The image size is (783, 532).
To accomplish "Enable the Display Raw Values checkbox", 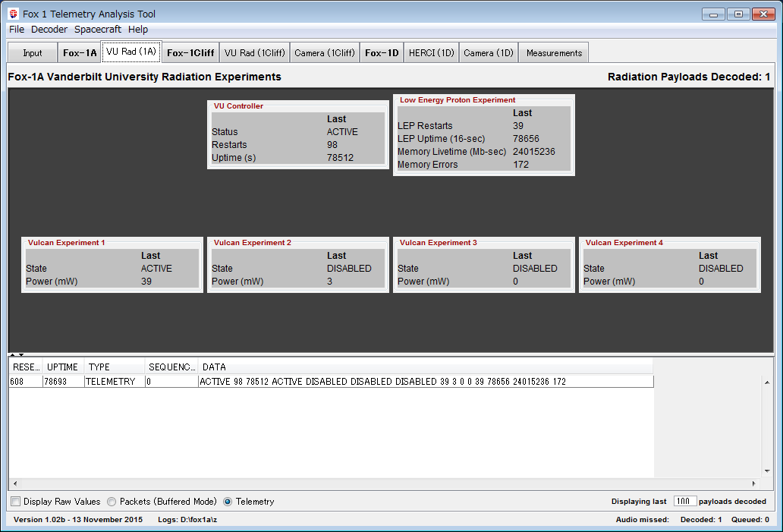I will (x=16, y=502).
